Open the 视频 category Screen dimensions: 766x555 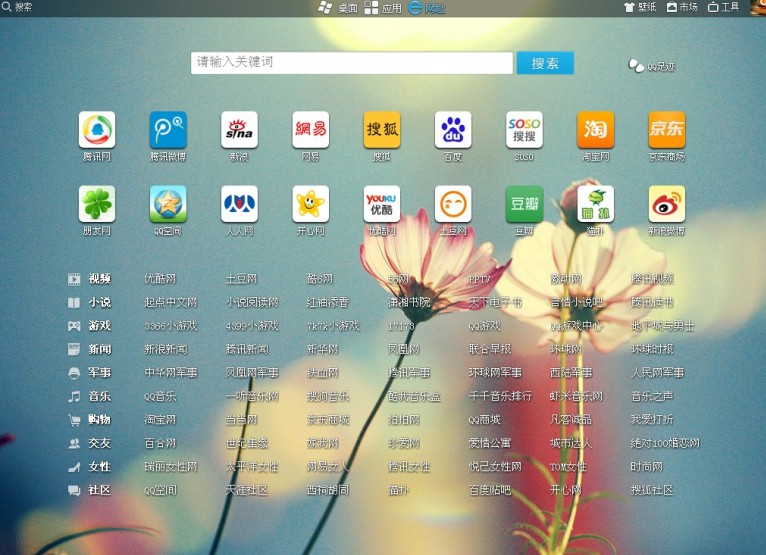[x=100, y=279]
